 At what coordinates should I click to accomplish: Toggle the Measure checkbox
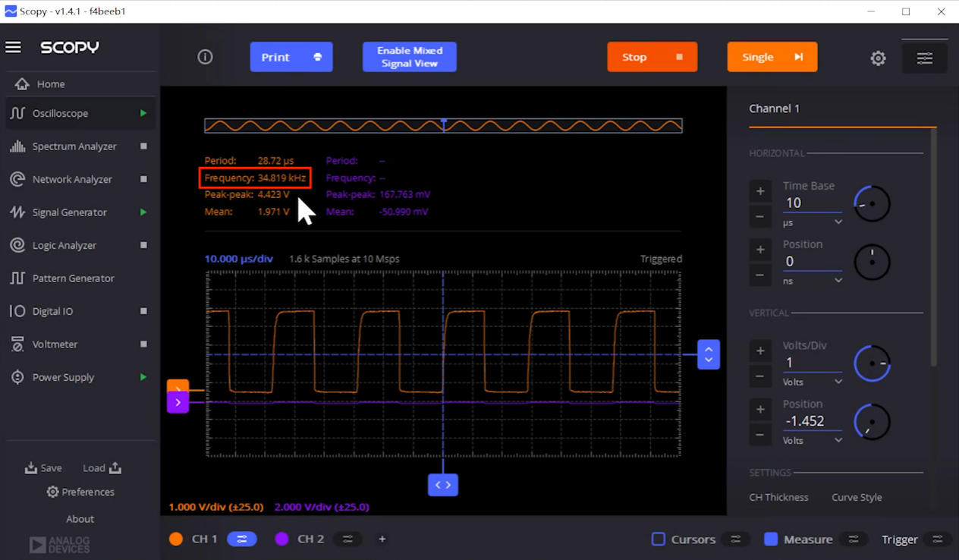coord(771,539)
